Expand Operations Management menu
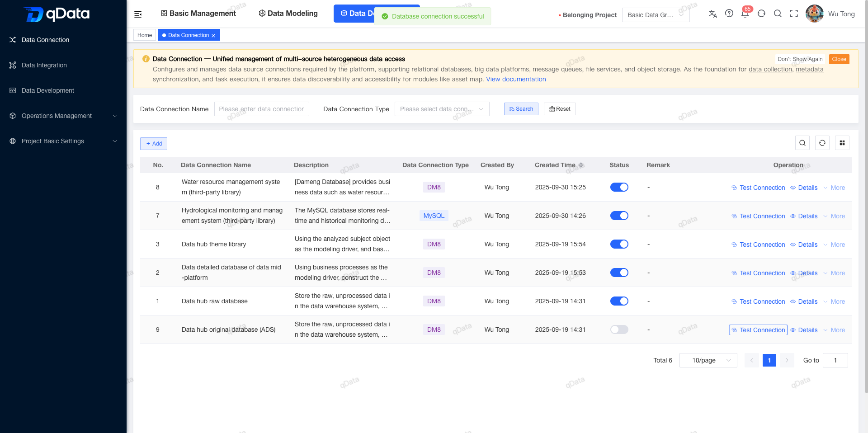The width and height of the screenshot is (868, 433). pyautogui.click(x=63, y=116)
